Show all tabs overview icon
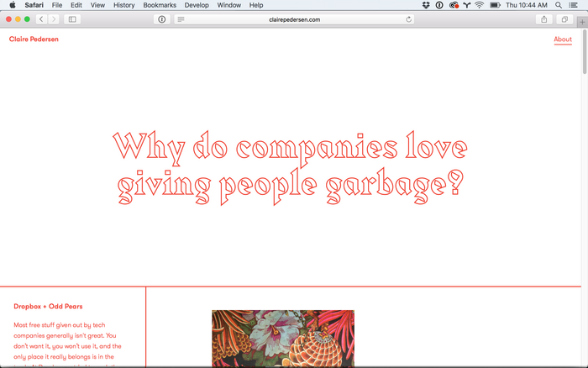 (564, 19)
